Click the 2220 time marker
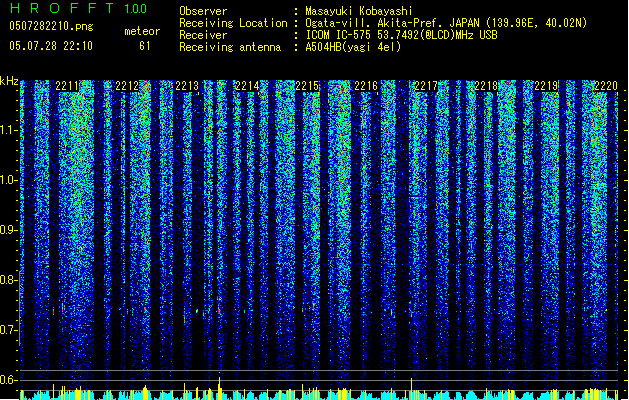The image size is (629, 400). click(606, 86)
